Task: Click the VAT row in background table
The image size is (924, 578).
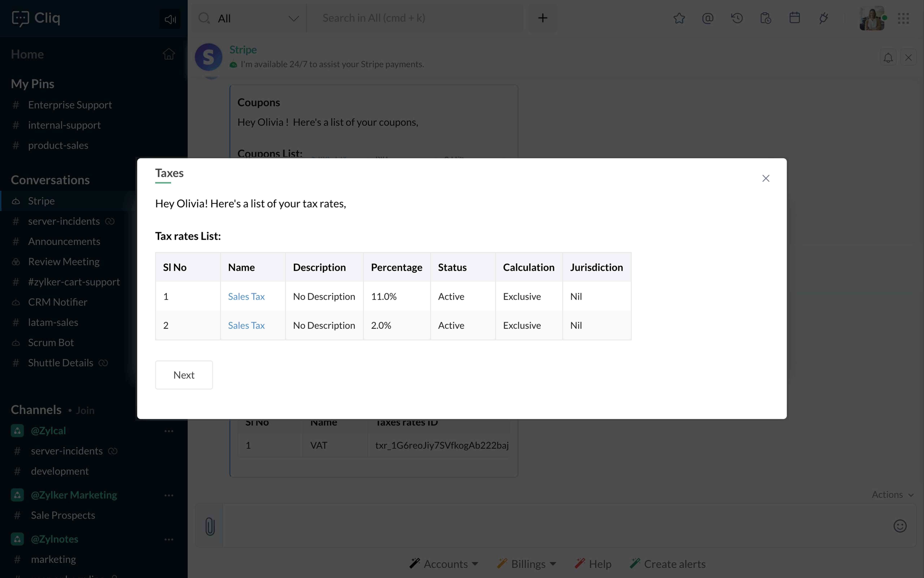Action: (x=373, y=445)
